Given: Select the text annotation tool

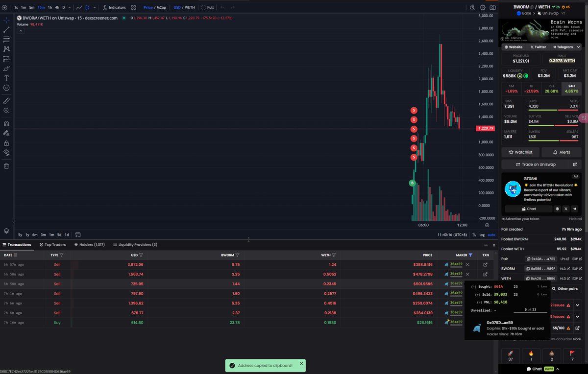Looking at the screenshot, I should pyautogui.click(x=6, y=78).
